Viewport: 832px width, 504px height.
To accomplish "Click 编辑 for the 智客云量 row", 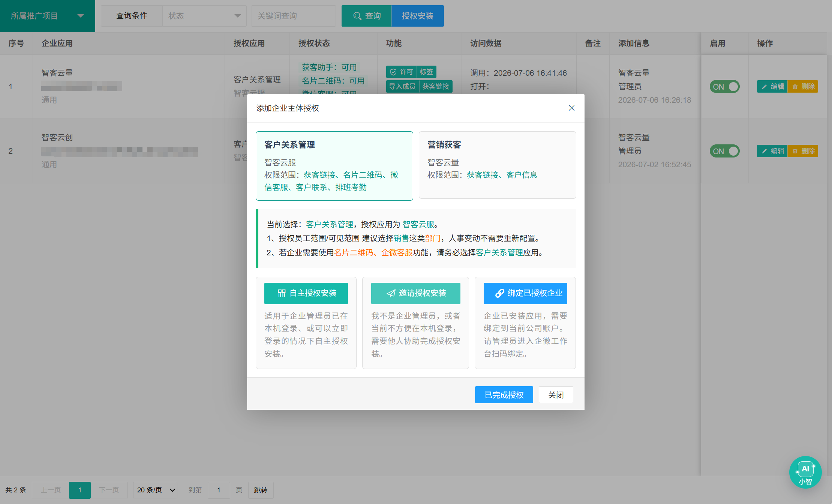I will tap(772, 87).
